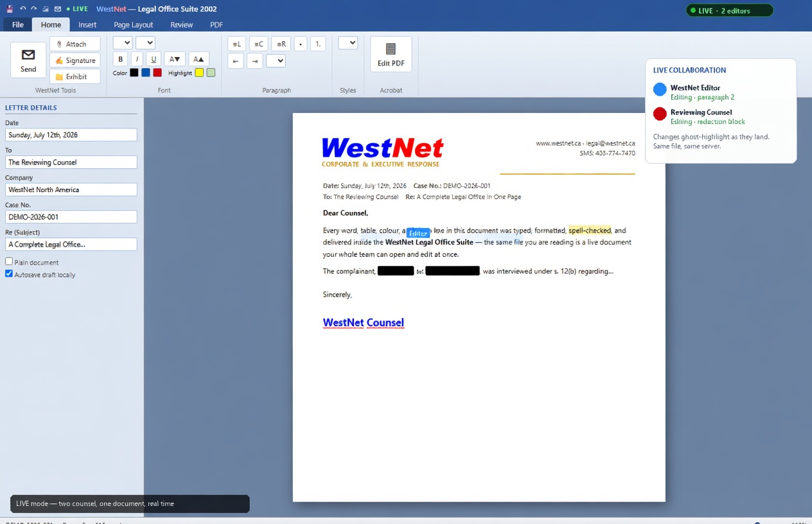Click the LIVE · 2 editors indicator
The image size is (812, 524).
(729, 10)
